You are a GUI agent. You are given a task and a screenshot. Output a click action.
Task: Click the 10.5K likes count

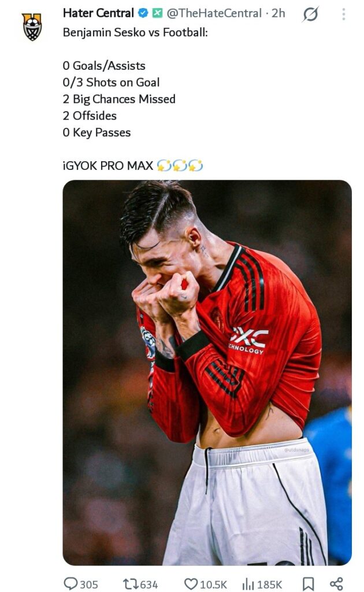(x=213, y=584)
